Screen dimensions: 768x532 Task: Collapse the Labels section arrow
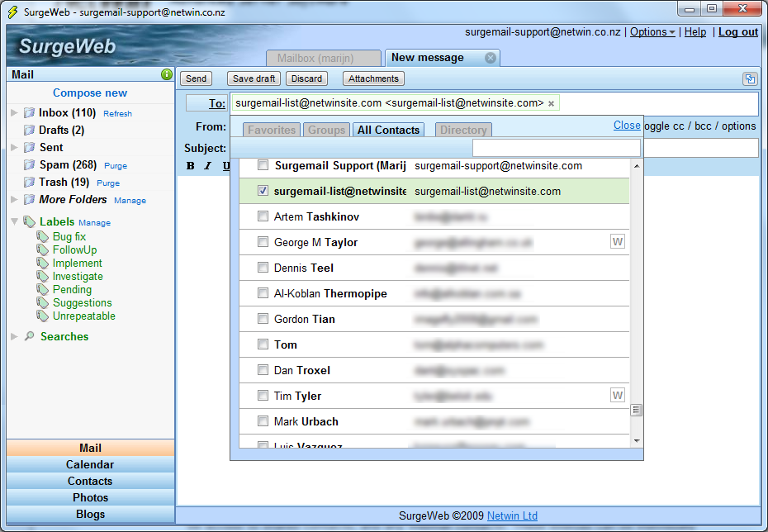click(x=15, y=221)
